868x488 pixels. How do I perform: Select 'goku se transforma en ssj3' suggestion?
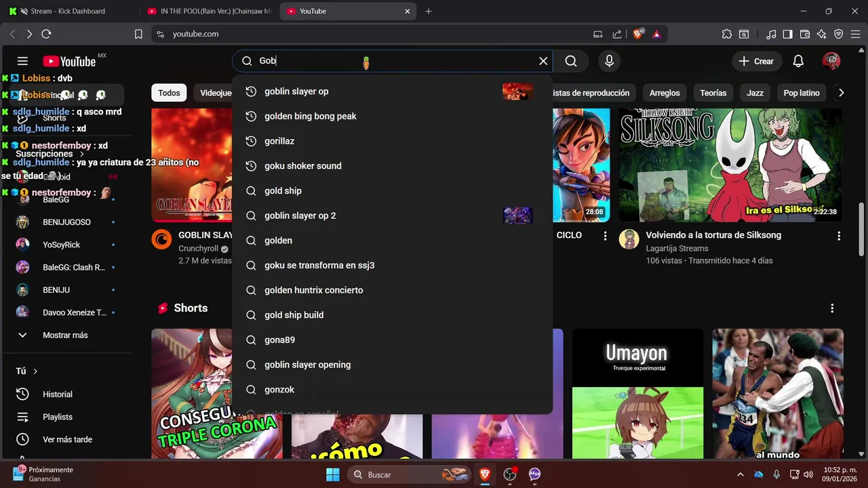pos(392,265)
